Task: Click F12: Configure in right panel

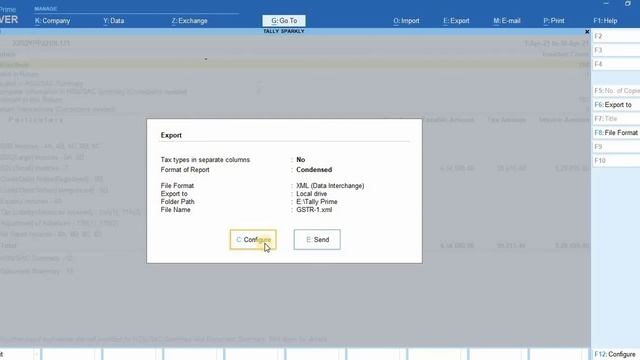Action: [616, 354]
